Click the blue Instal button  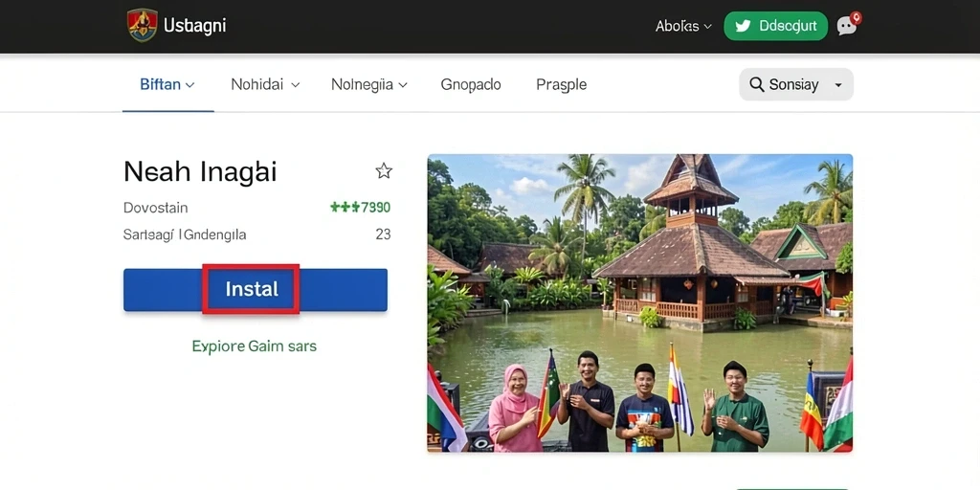pos(255,289)
